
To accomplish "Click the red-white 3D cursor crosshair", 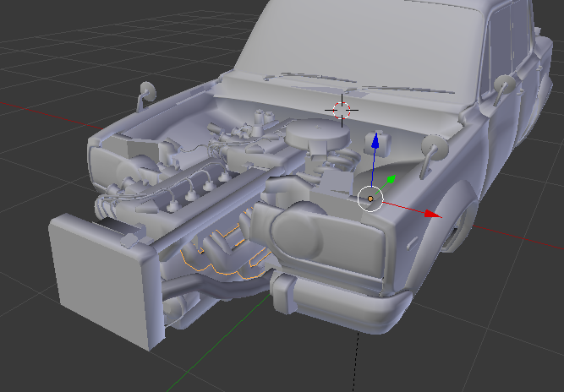I will (x=342, y=111).
